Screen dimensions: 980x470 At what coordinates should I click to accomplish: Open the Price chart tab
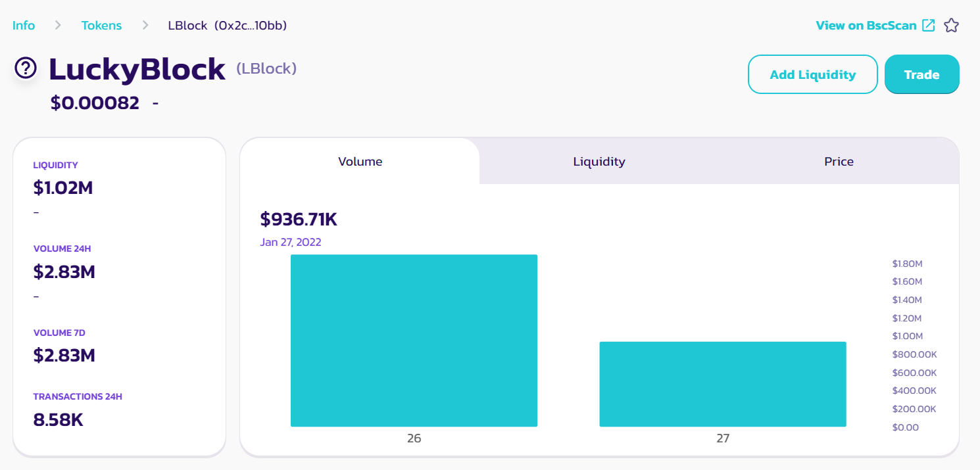click(x=839, y=161)
